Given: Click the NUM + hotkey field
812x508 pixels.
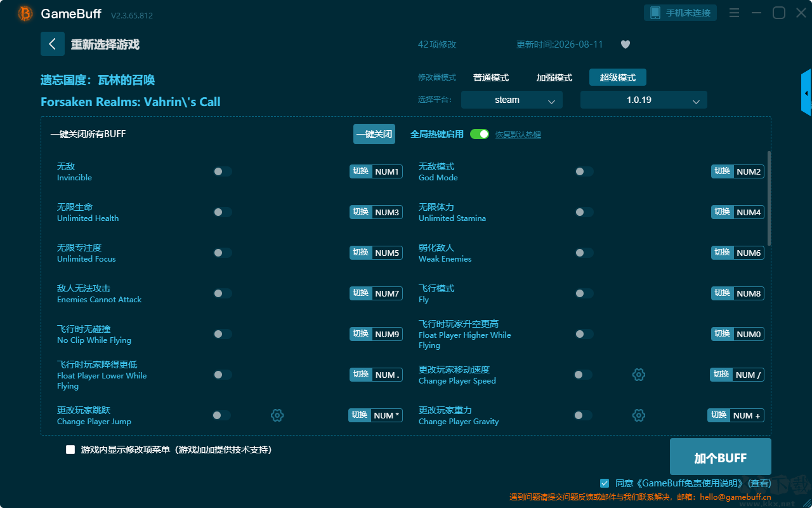Looking at the screenshot, I should click(747, 415).
